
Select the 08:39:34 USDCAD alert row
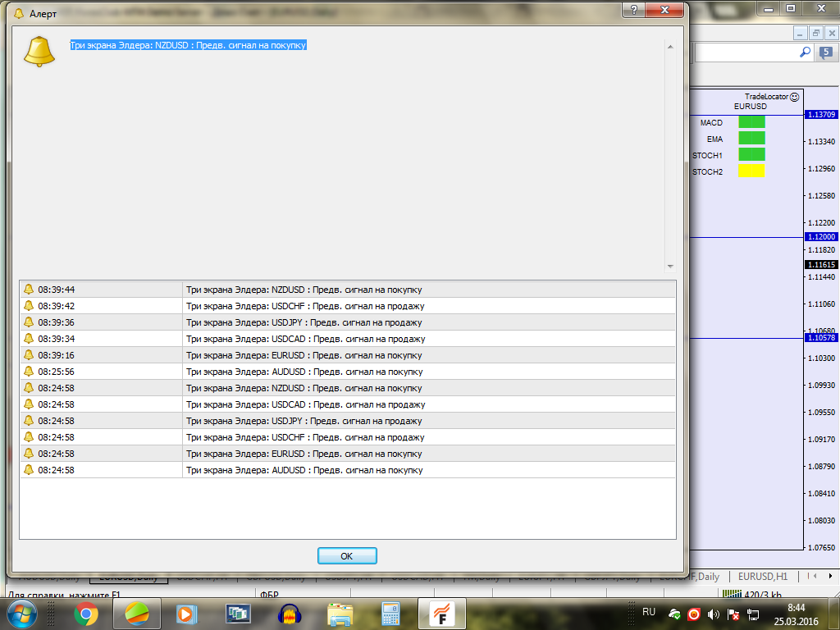[x=348, y=339]
